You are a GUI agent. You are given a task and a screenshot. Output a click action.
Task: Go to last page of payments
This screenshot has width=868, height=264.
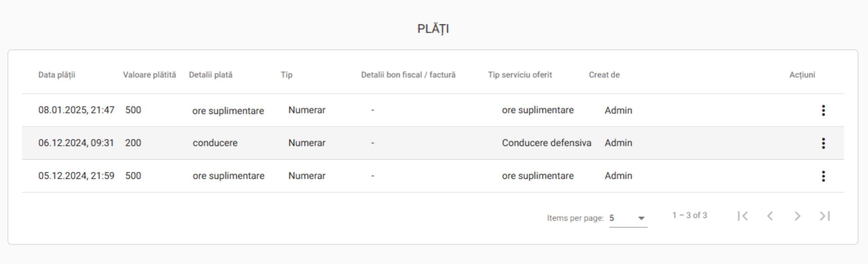(825, 216)
